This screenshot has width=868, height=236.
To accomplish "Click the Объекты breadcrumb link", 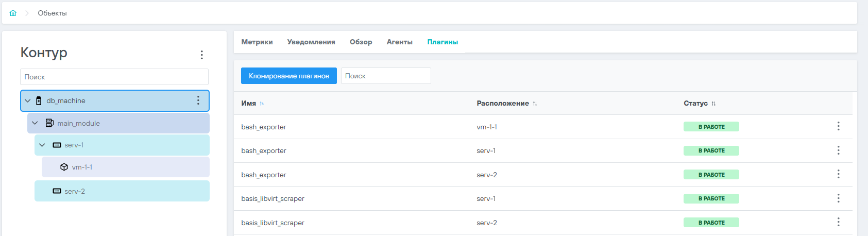I will pos(52,13).
